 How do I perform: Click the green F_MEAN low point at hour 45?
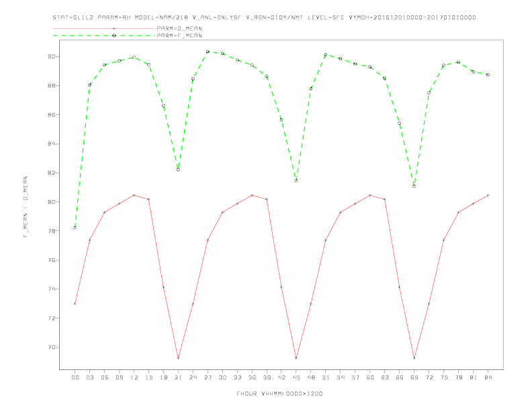tap(296, 181)
